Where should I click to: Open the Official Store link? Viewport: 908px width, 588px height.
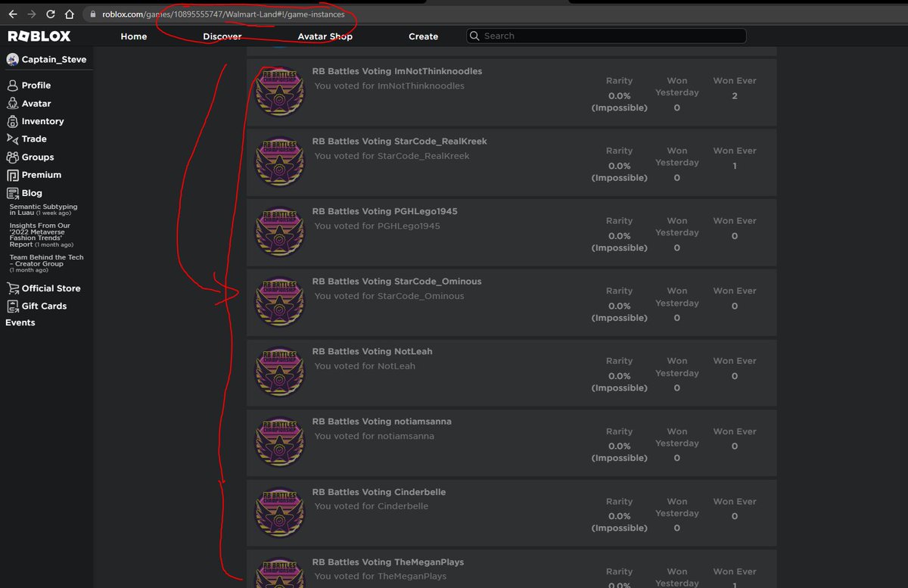51,288
